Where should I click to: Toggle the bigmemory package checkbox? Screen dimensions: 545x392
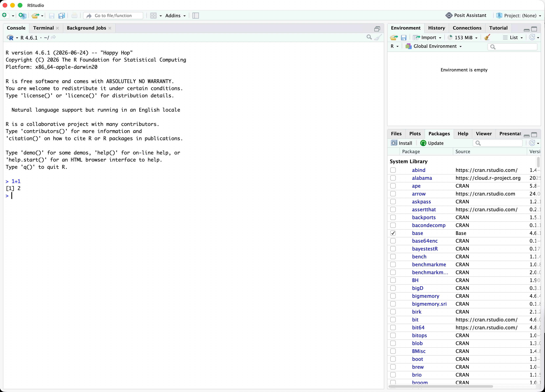[x=393, y=296]
